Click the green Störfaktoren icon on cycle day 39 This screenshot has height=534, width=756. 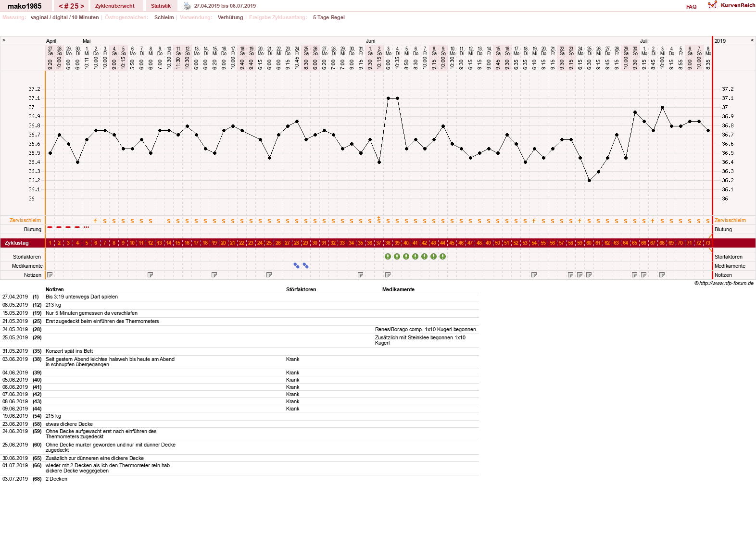tap(397, 257)
